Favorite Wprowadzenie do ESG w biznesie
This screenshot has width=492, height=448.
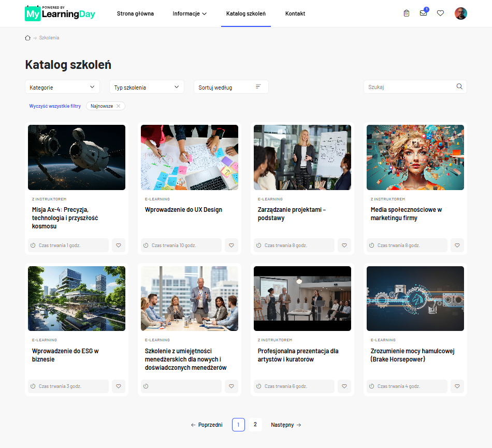pos(119,386)
